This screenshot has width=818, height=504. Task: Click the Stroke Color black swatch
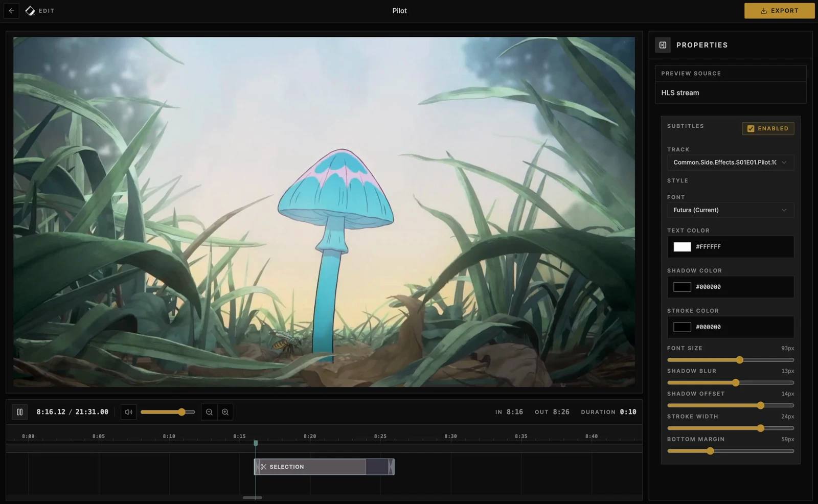pyautogui.click(x=682, y=327)
